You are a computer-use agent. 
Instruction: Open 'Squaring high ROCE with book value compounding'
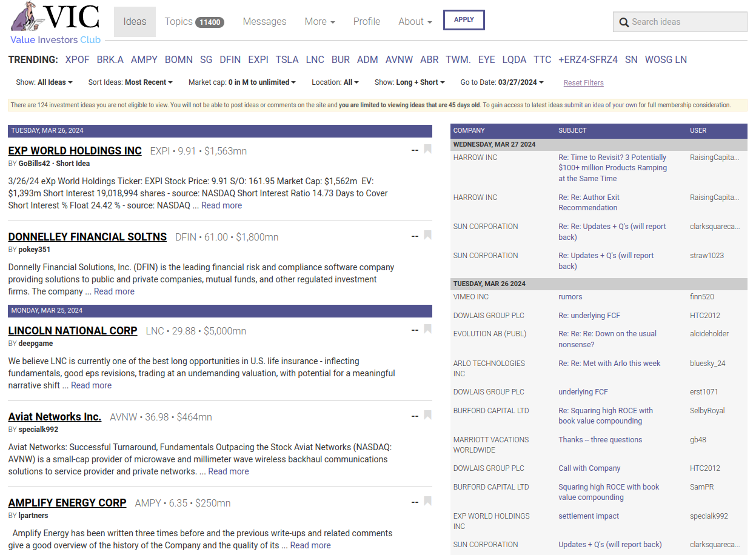pos(609,492)
